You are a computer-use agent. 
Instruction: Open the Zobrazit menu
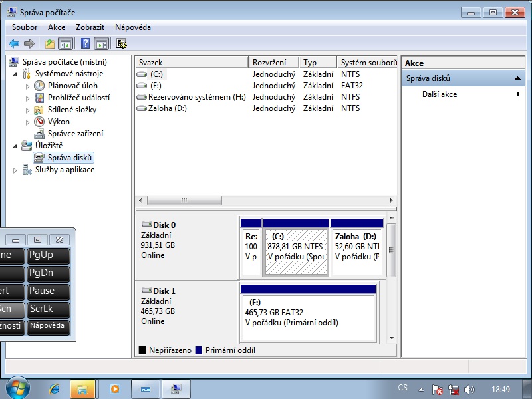coord(90,27)
